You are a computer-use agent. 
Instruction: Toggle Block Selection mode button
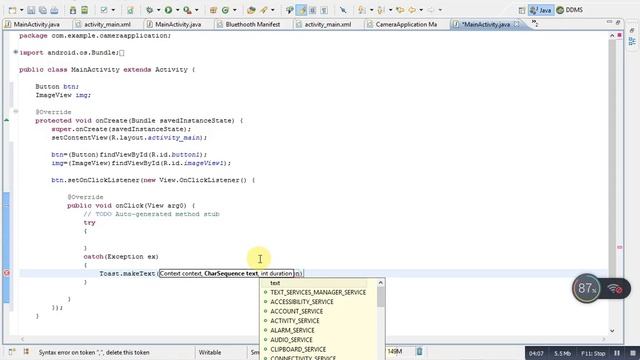click(x=313, y=10)
